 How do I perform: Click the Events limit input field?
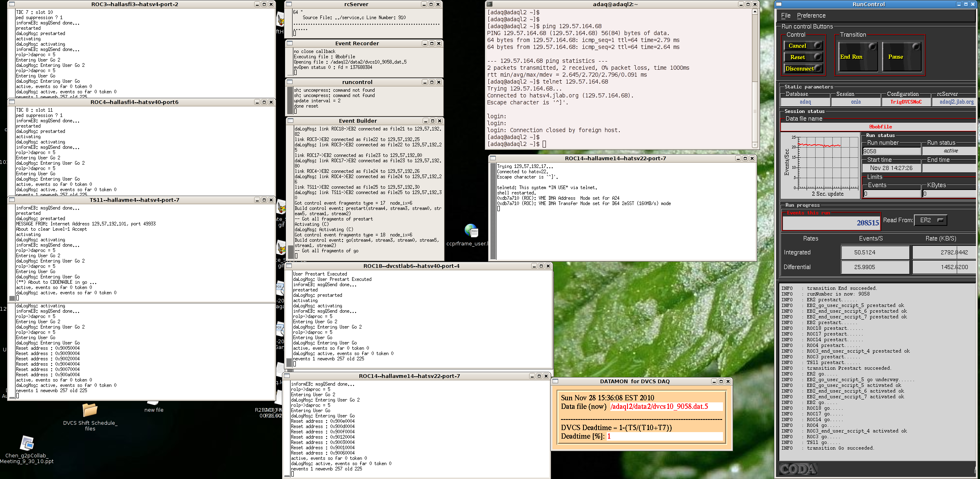(x=892, y=194)
